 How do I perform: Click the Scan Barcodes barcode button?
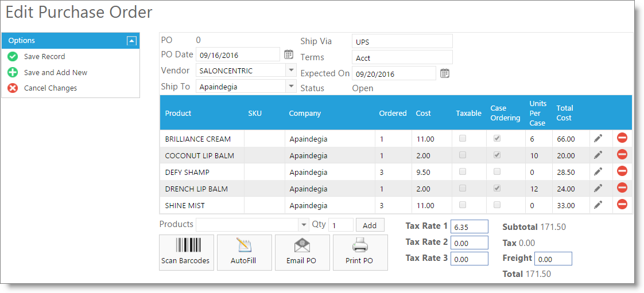pos(187,252)
